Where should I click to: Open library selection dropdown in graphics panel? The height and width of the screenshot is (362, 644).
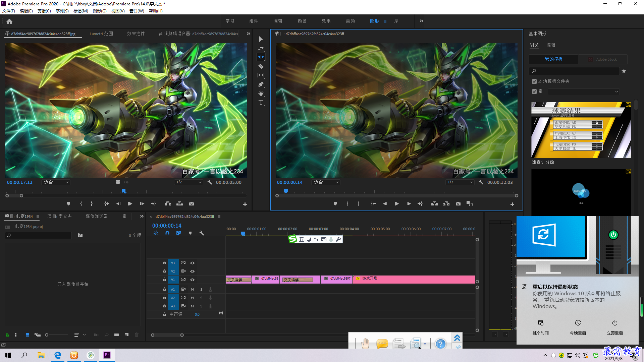click(x=583, y=92)
